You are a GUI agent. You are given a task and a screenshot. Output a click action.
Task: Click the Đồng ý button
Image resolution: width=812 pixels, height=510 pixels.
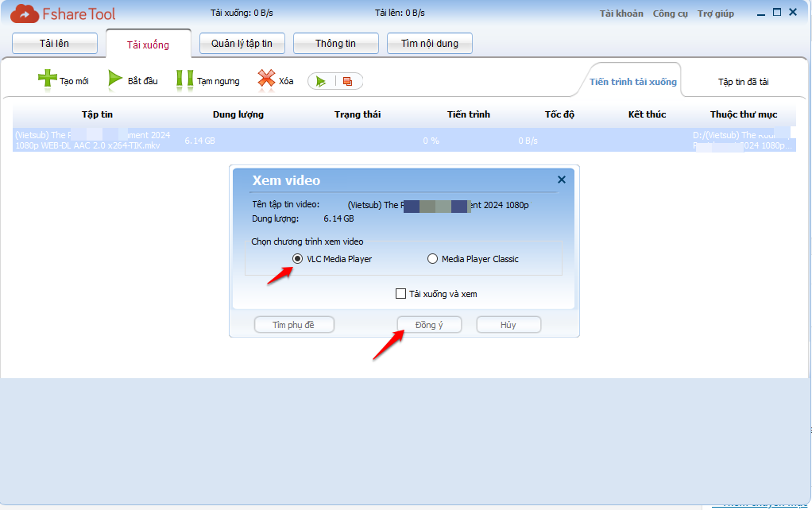[x=429, y=325]
